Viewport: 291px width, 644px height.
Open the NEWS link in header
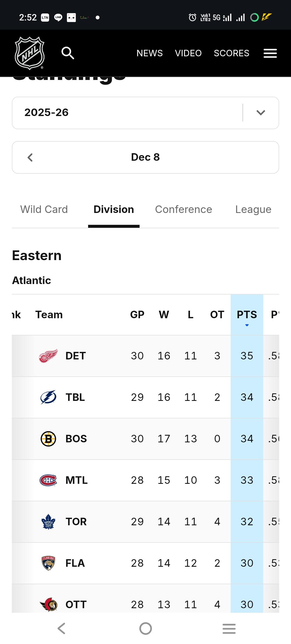pyautogui.click(x=150, y=53)
